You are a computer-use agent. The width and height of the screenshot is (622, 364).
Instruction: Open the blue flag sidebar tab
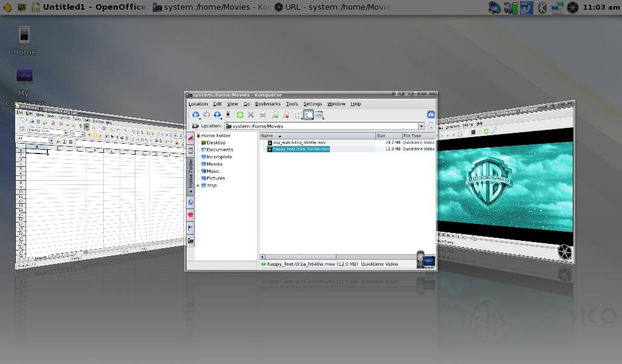(190, 227)
